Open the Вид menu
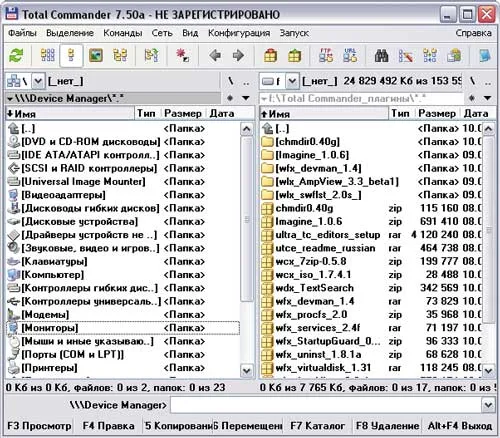The height and width of the screenshot is (438, 500). pyautogui.click(x=190, y=33)
